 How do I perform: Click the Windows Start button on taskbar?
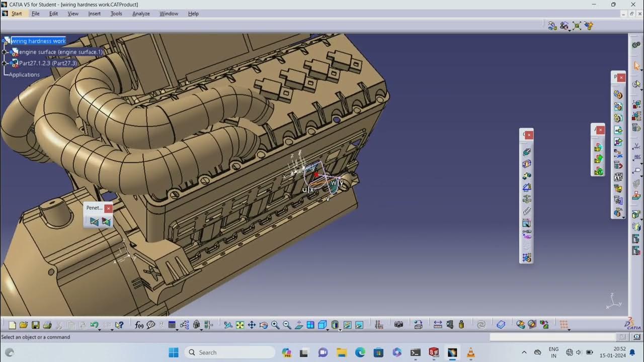(174, 352)
